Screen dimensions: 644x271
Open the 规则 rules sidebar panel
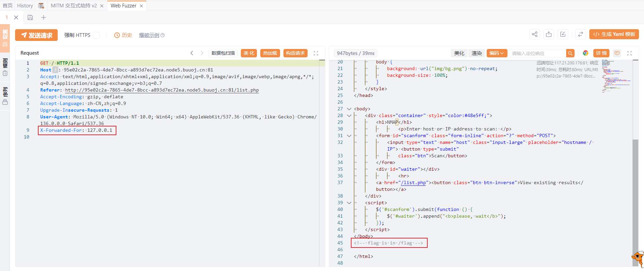tap(5, 67)
